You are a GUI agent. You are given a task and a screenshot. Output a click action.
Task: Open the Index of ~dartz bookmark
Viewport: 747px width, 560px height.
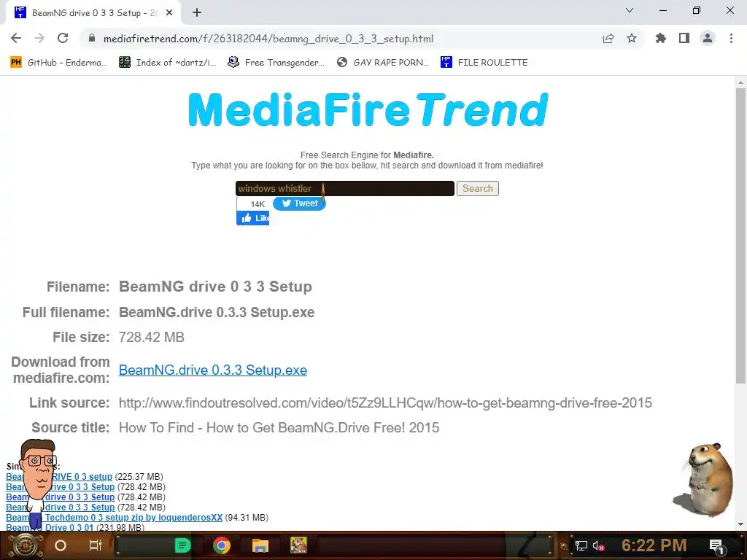pyautogui.click(x=167, y=63)
